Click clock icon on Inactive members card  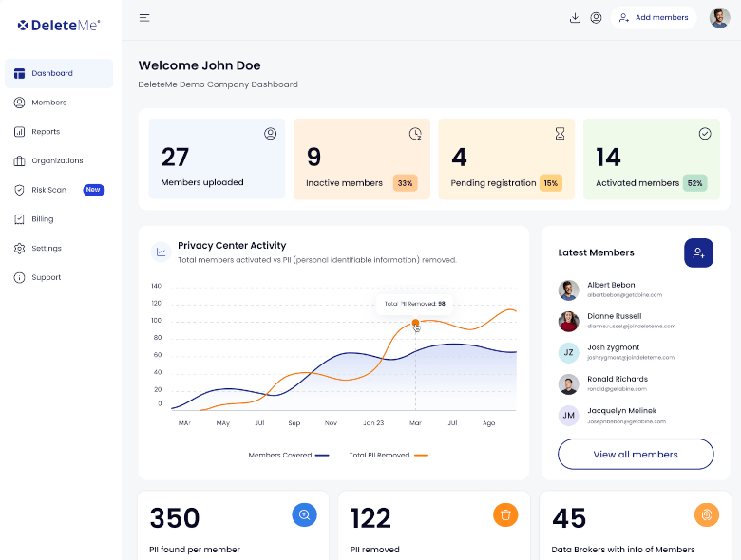pos(415,134)
